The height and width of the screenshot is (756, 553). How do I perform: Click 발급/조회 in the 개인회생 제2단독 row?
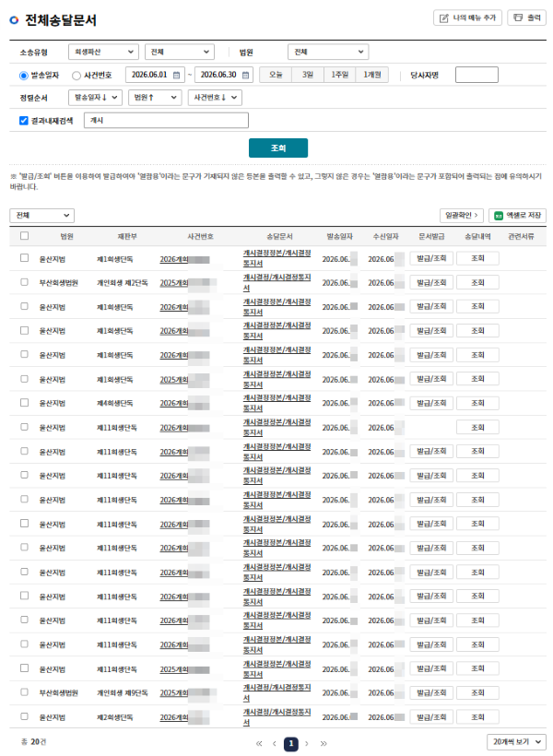click(431, 282)
